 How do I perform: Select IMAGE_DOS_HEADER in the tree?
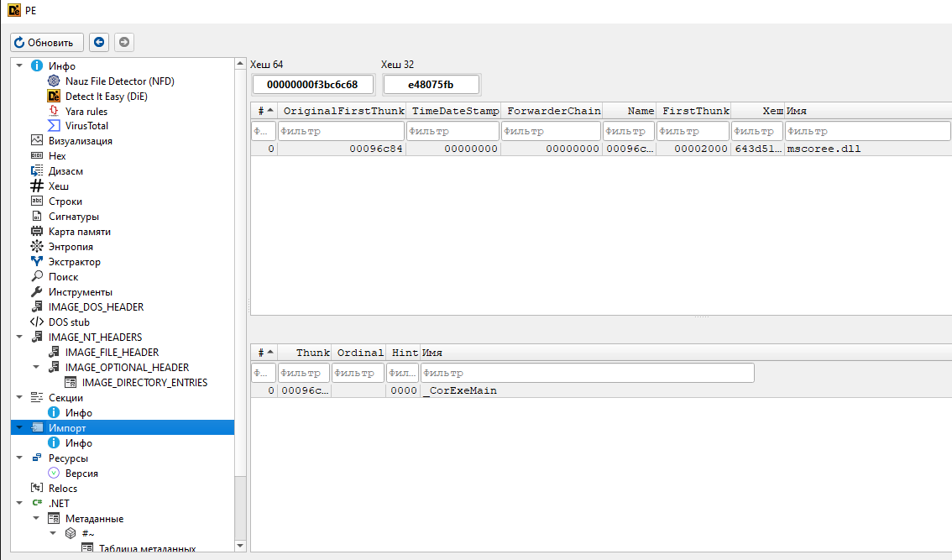(x=96, y=307)
